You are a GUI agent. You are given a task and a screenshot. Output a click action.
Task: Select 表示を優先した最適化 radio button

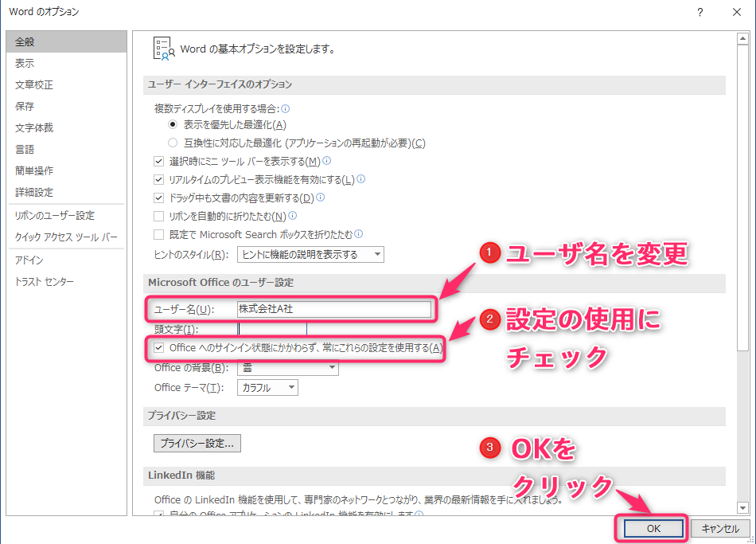pyautogui.click(x=173, y=125)
